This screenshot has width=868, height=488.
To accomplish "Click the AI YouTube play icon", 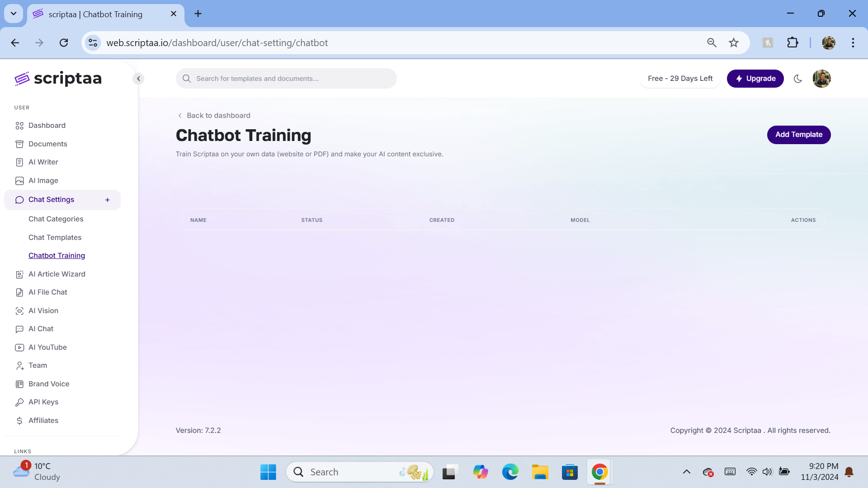I will click(x=19, y=347).
